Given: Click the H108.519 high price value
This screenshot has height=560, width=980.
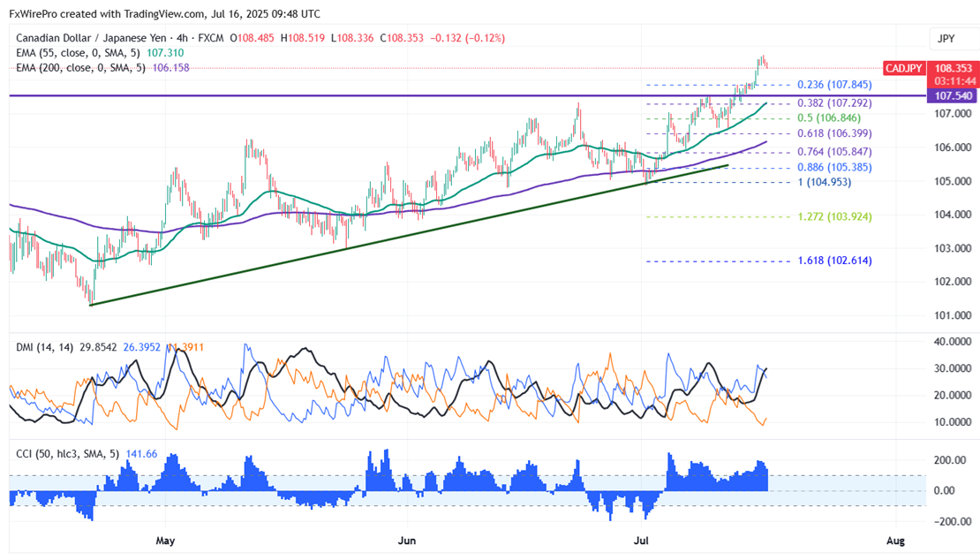Looking at the screenshot, I should pyautogui.click(x=303, y=38).
